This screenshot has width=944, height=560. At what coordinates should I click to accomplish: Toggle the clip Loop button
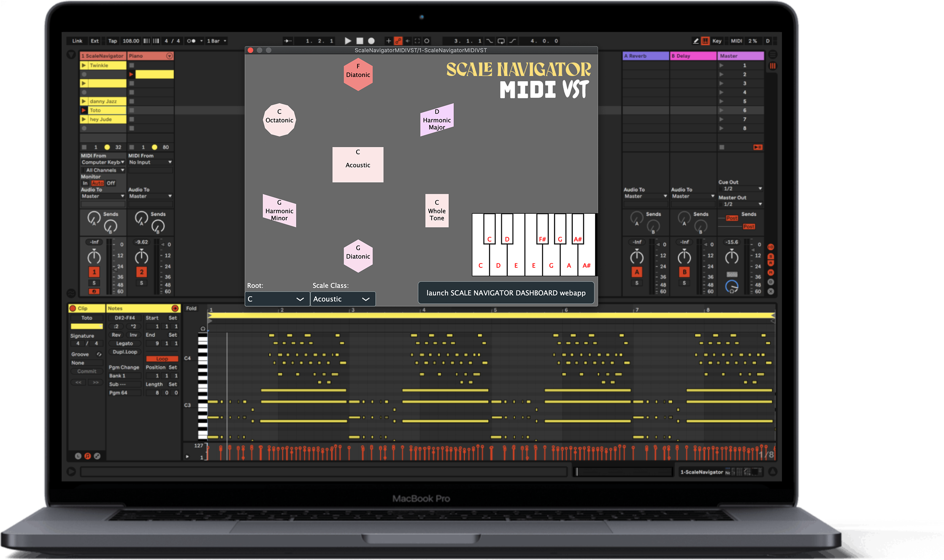point(162,359)
